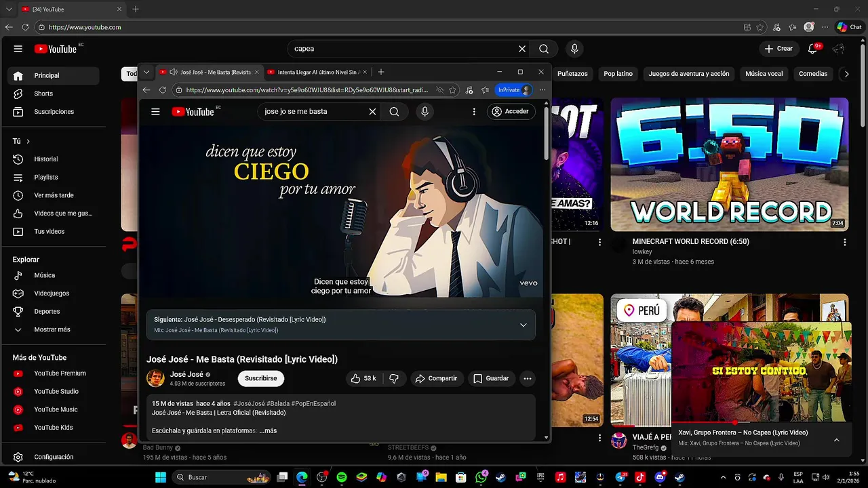The width and height of the screenshot is (868, 488).
Task: Open the three-dot more actions next to Guardar
Action: coord(527,378)
